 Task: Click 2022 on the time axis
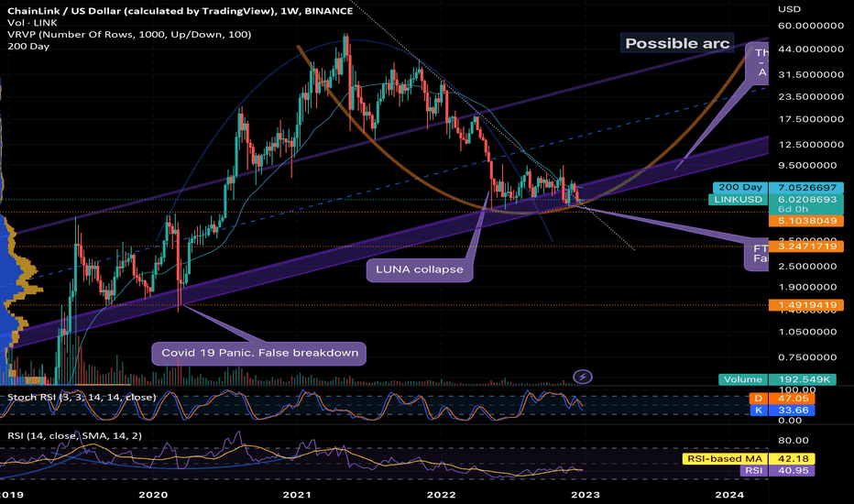441,495
